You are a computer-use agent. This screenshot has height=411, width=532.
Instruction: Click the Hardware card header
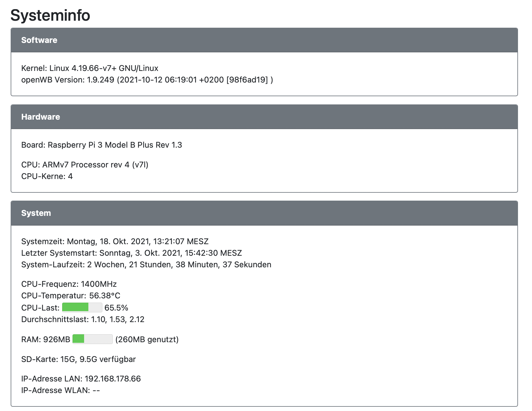point(264,117)
